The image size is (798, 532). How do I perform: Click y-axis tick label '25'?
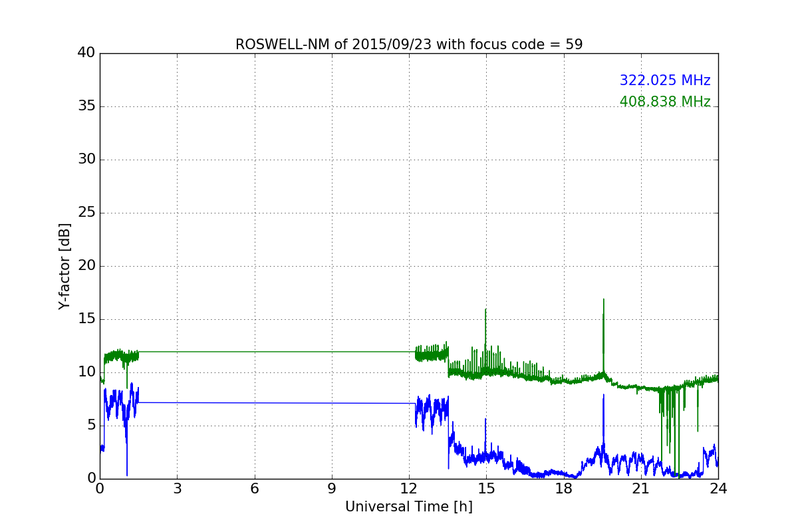pyautogui.click(x=86, y=213)
